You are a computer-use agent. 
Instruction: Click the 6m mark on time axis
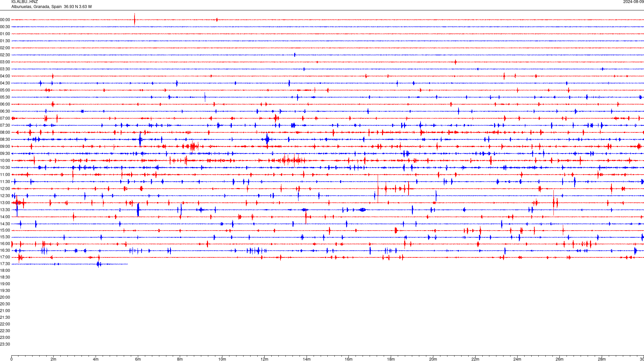[x=138, y=359]
